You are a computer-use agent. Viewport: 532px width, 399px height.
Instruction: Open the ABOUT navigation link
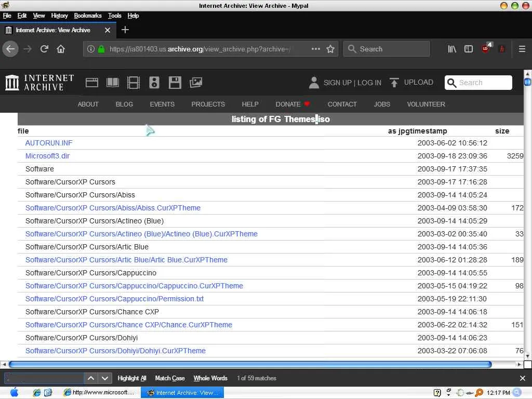pos(88,104)
